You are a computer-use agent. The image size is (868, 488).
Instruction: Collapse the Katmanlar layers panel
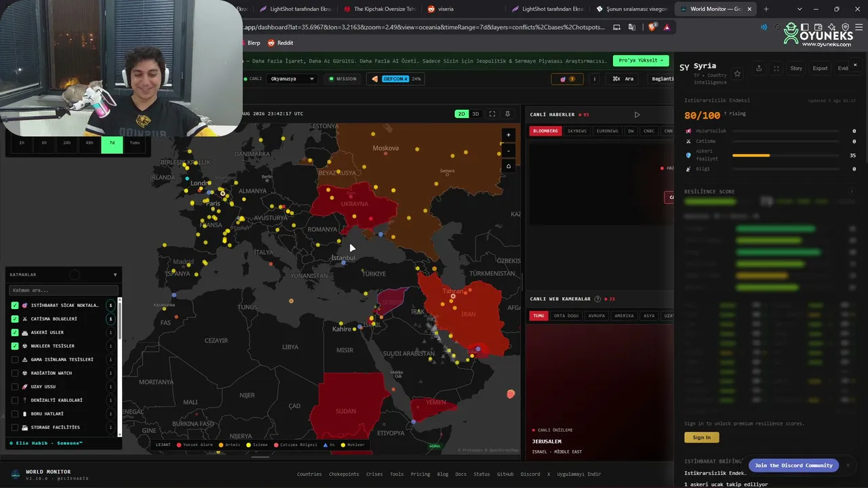coord(115,274)
